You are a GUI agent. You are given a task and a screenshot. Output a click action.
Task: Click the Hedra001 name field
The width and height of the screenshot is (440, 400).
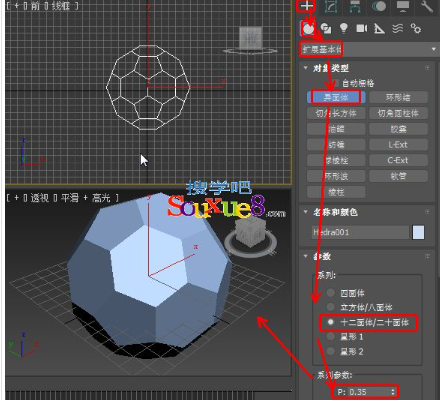click(360, 232)
